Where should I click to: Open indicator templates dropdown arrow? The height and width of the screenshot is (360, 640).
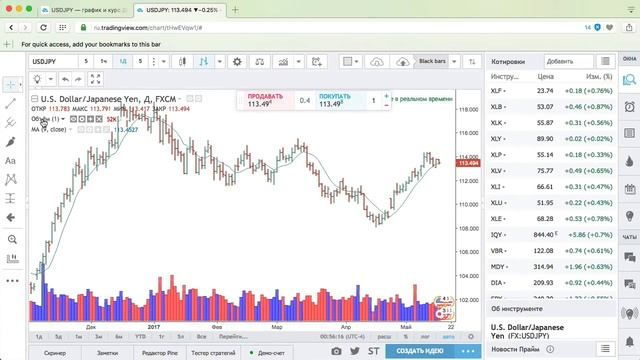(x=298, y=62)
